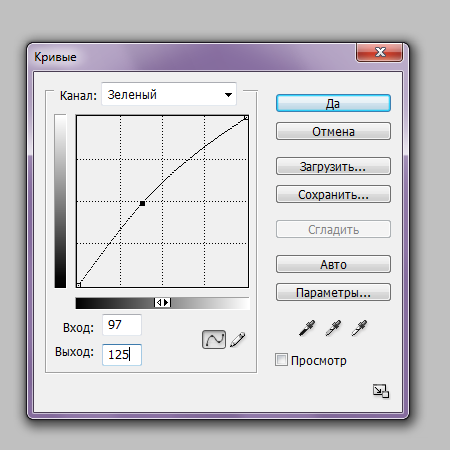Click the Выход output value field
450x450 pixels.
coord(122,355)
